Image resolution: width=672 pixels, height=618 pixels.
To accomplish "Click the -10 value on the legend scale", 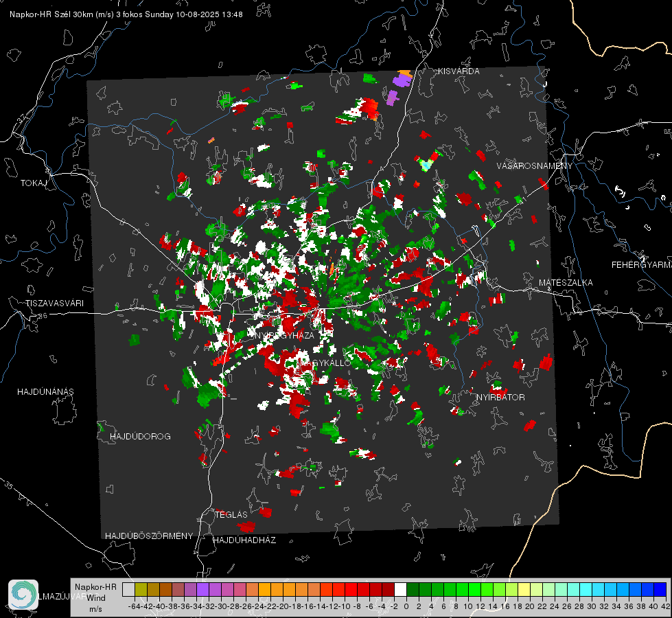I will coord(344,606).
